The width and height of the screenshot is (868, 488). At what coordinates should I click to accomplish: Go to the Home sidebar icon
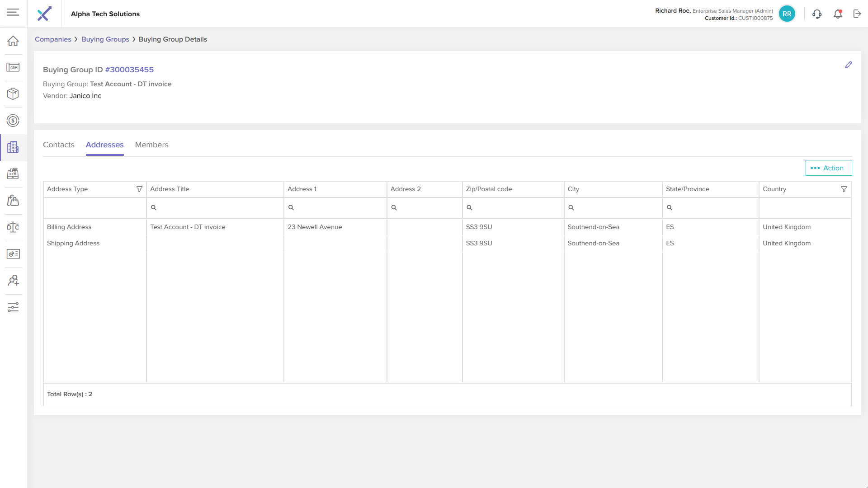13,41
